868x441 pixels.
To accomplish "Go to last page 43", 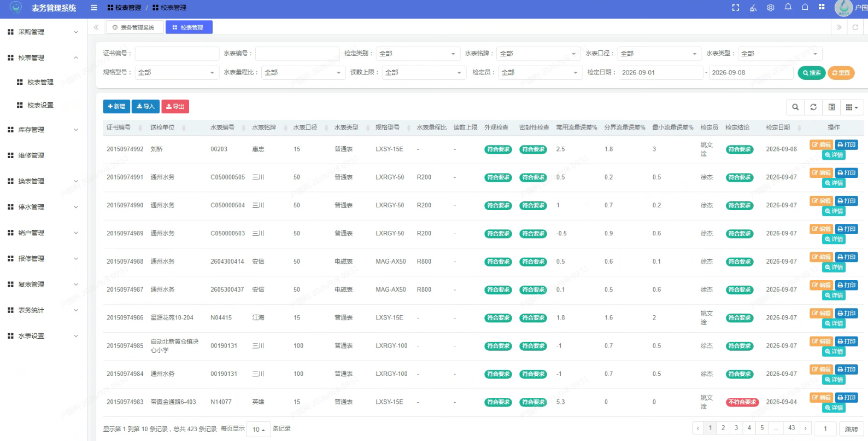I will (791, 428).
